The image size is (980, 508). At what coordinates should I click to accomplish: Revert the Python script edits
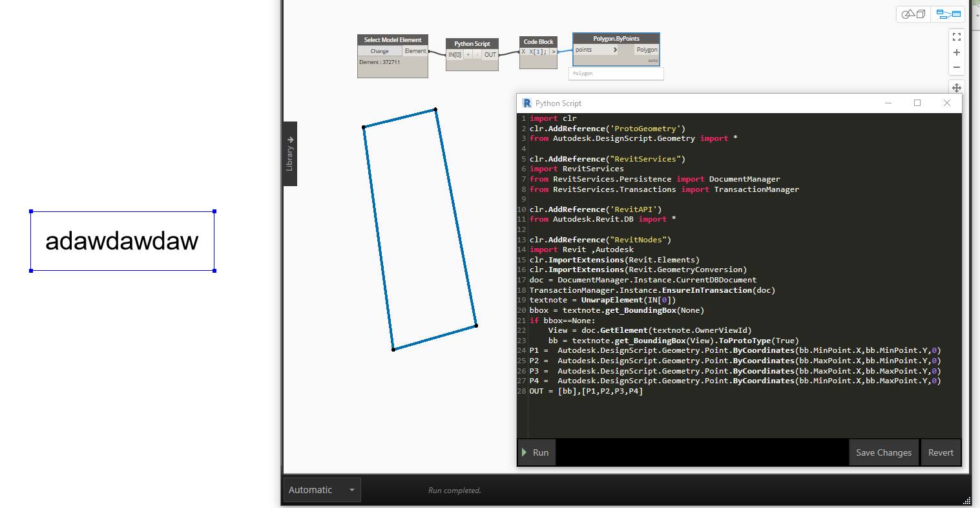click(x=940, y=452)
